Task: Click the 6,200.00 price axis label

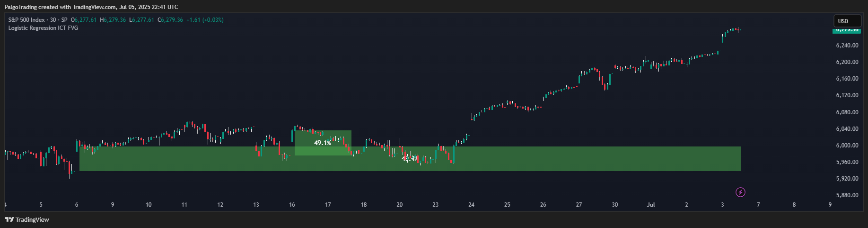Action: click(847, 62)
